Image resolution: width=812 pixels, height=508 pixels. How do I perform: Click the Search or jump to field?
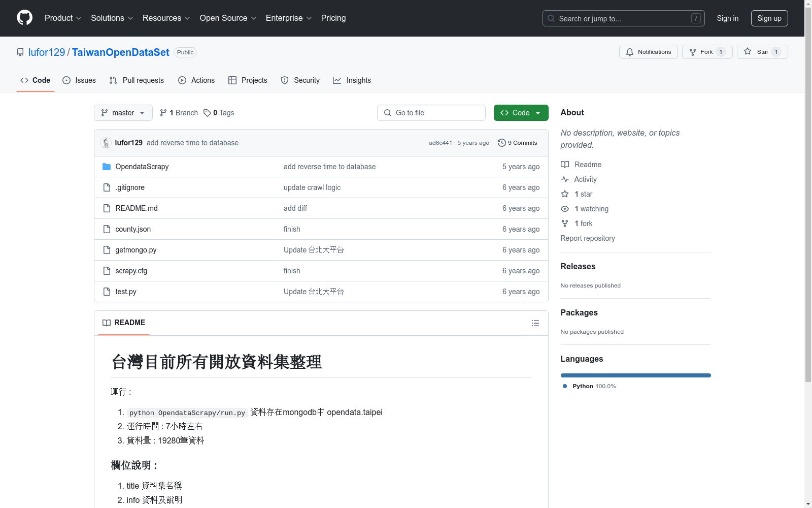pyautogui.click(x=624, y=18)
